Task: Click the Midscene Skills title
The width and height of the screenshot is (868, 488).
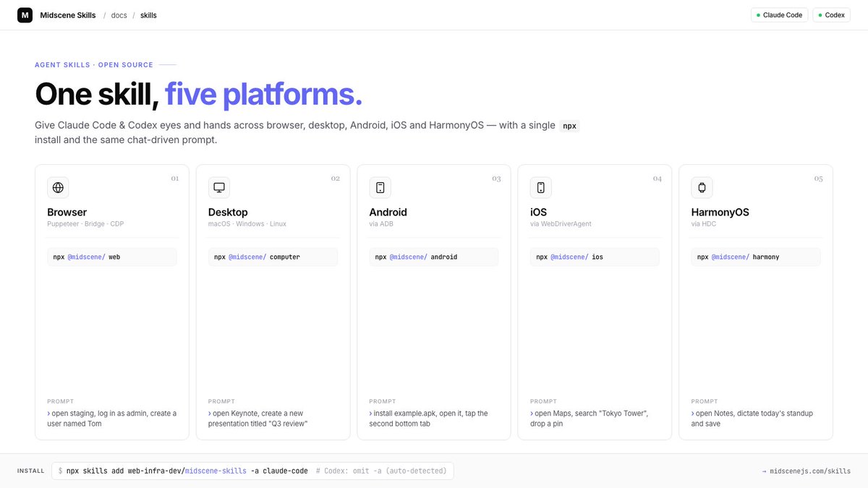Action: [68, 15]
